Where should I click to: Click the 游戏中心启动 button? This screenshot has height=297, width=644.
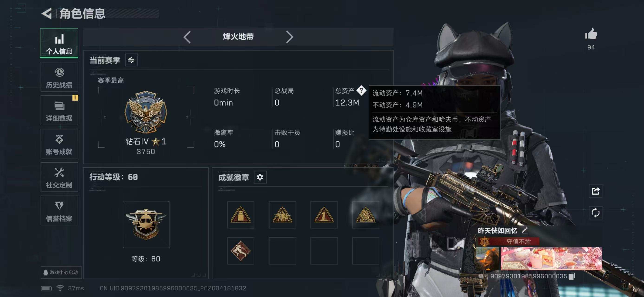pyautogui.click(x=61, y=272)
